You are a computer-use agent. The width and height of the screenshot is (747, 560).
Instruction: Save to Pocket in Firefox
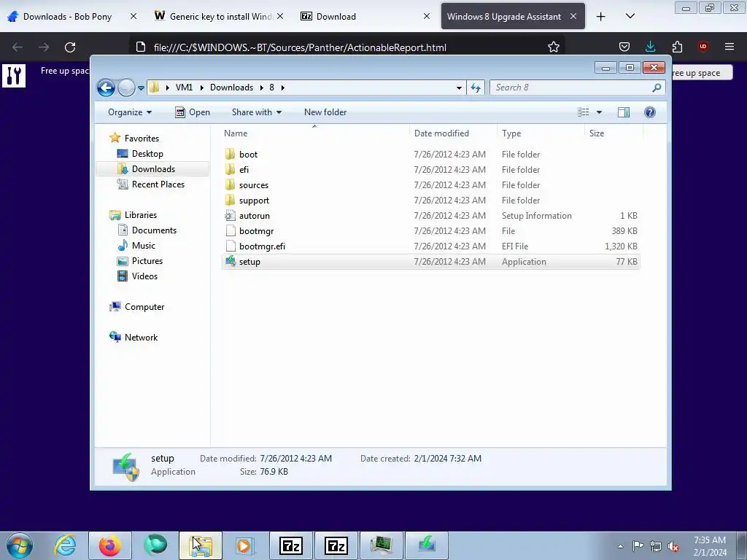624,47
